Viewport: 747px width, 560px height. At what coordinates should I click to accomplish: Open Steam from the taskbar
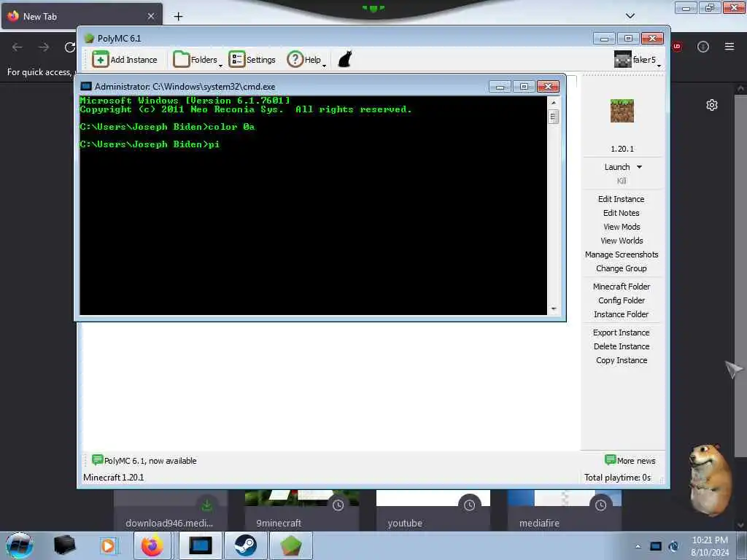pos(245,545)
